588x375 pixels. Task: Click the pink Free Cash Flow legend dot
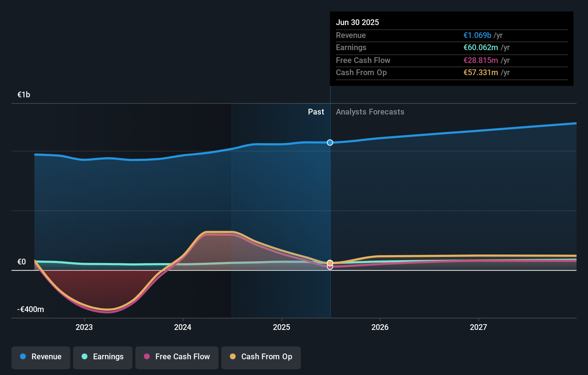coord(146,356)
